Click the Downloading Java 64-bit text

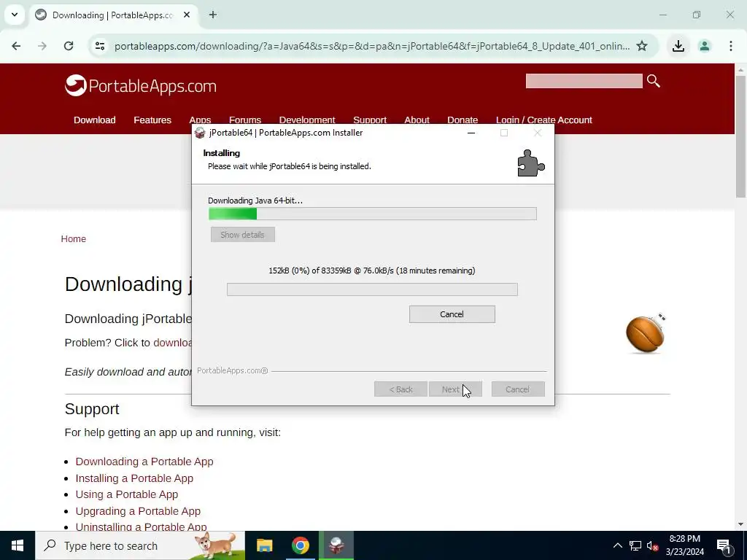[255, 201]
